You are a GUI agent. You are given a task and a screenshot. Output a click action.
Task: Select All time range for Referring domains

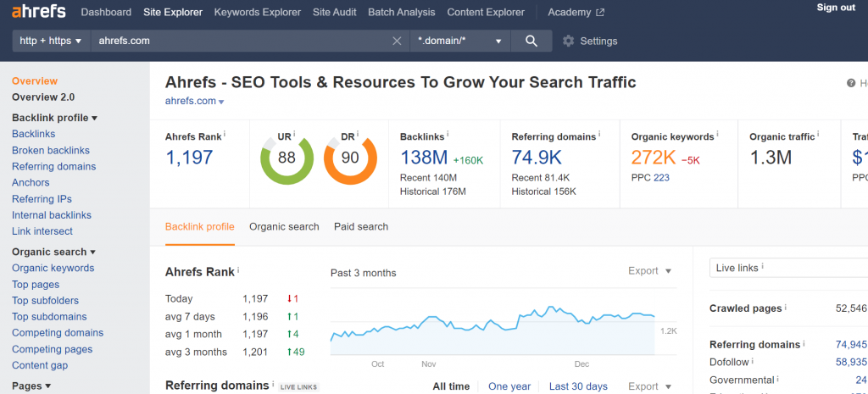point(451,386)
